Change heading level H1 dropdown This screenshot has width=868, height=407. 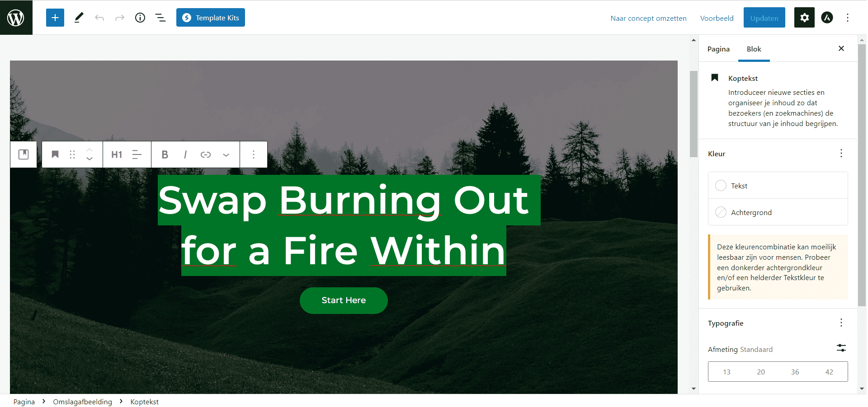[x=117, y=154]
